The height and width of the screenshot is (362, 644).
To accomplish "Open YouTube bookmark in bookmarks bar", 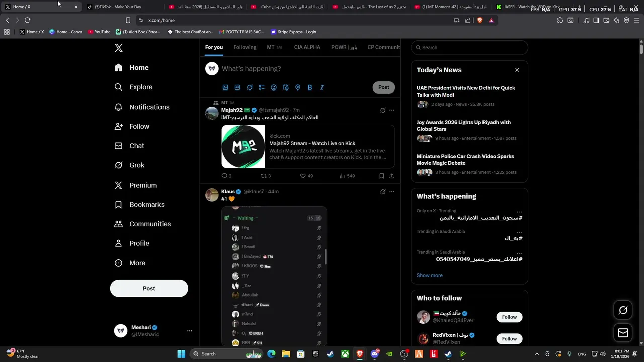I will click(x=99, y=32).
